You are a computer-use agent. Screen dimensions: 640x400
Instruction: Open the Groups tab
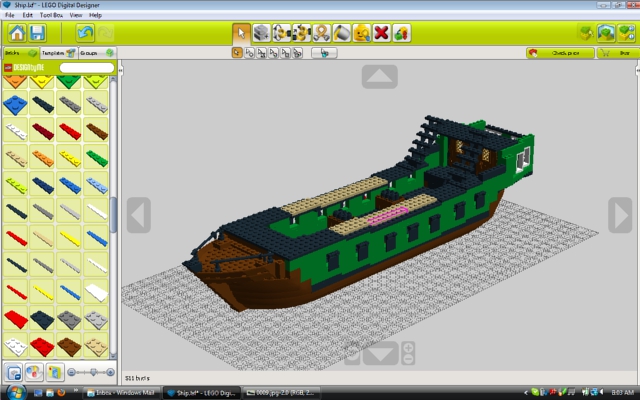click(x=96, y=53)
